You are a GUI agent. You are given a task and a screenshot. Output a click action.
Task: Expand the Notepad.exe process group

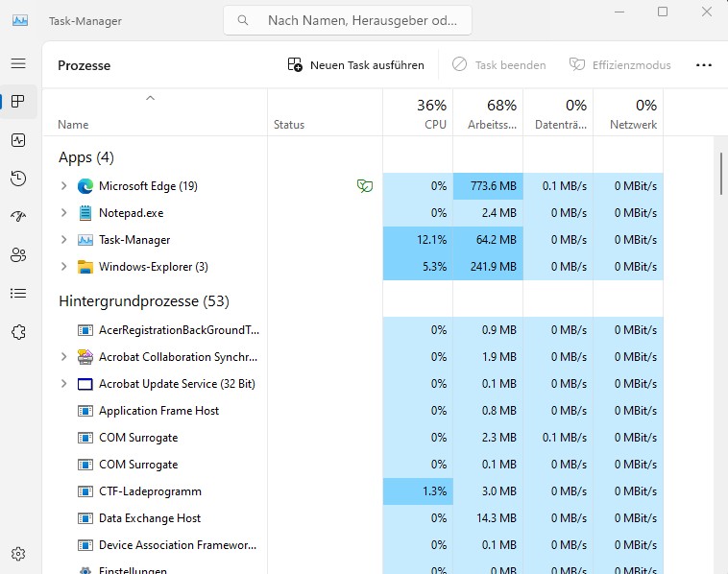(64, 213)
